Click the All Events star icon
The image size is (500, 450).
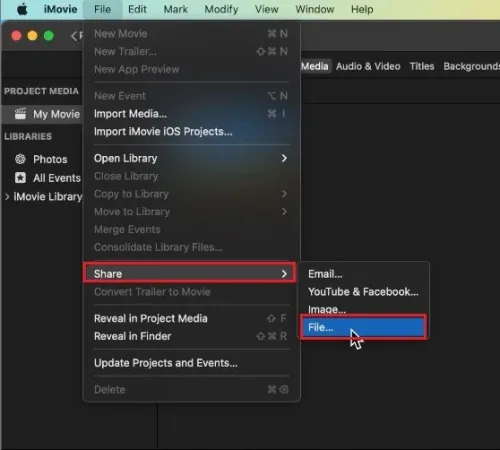pyautogui.click(x=20, y=178)
